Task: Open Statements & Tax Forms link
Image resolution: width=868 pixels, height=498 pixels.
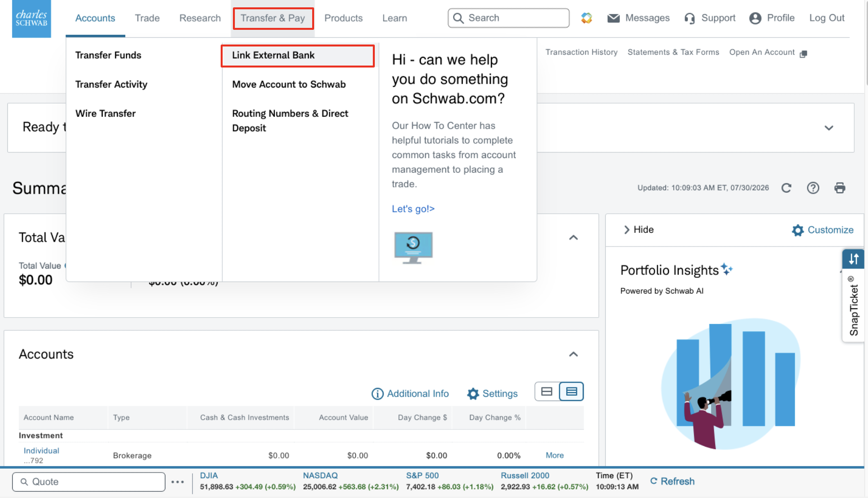Action: (x=673, y=52)
